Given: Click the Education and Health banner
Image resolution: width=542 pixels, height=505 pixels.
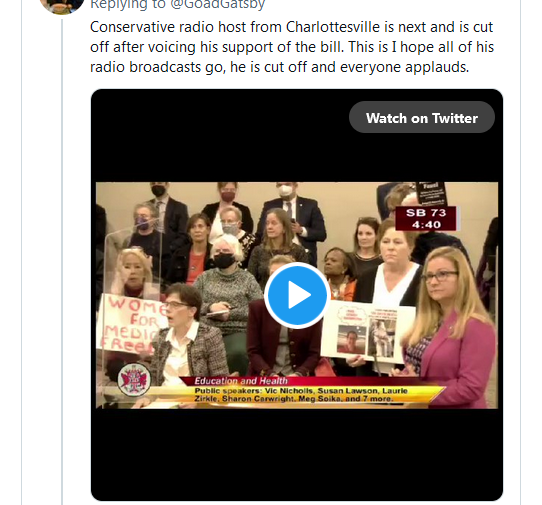Looking at the screenshot, I should pyautogui.click(x=241, y=381).
